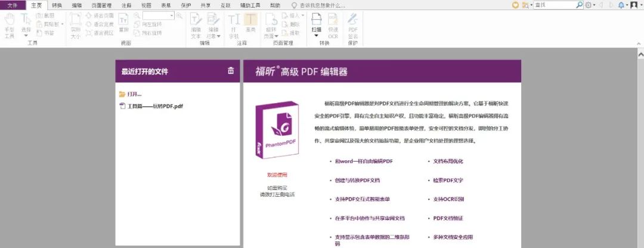Click the Tell me what you want field
This screenshot has width=644, height=248.
(322, 5)
